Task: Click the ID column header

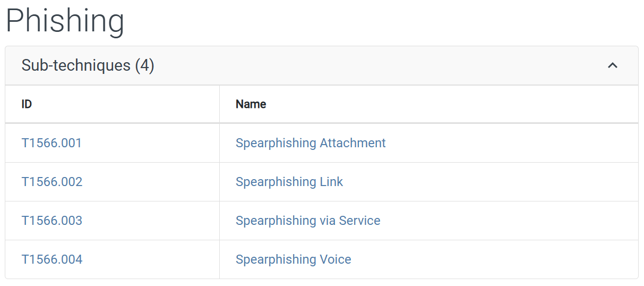Action: coord(27,104)
